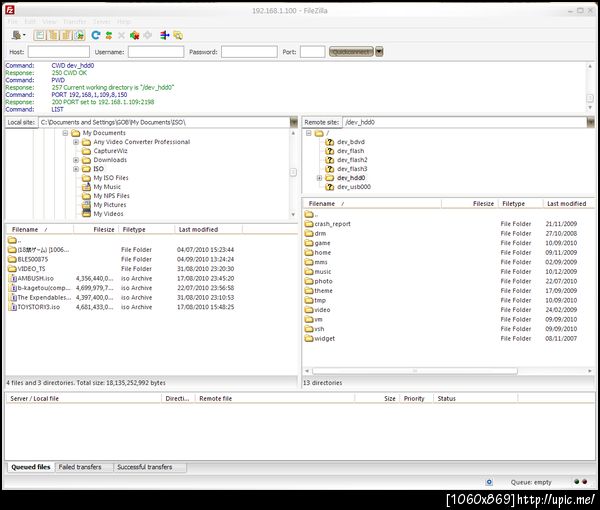Select crash_report remote folder icon

(x=309, y=223)
